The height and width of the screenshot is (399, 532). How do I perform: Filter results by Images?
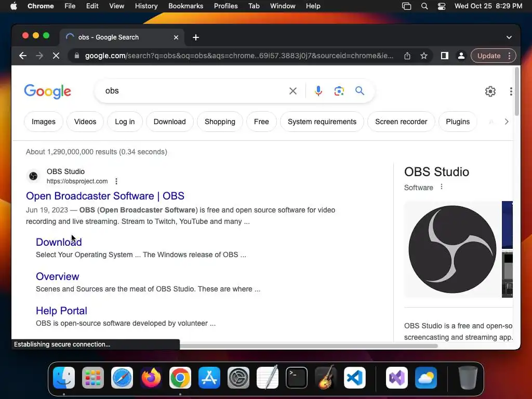[44, 122]
